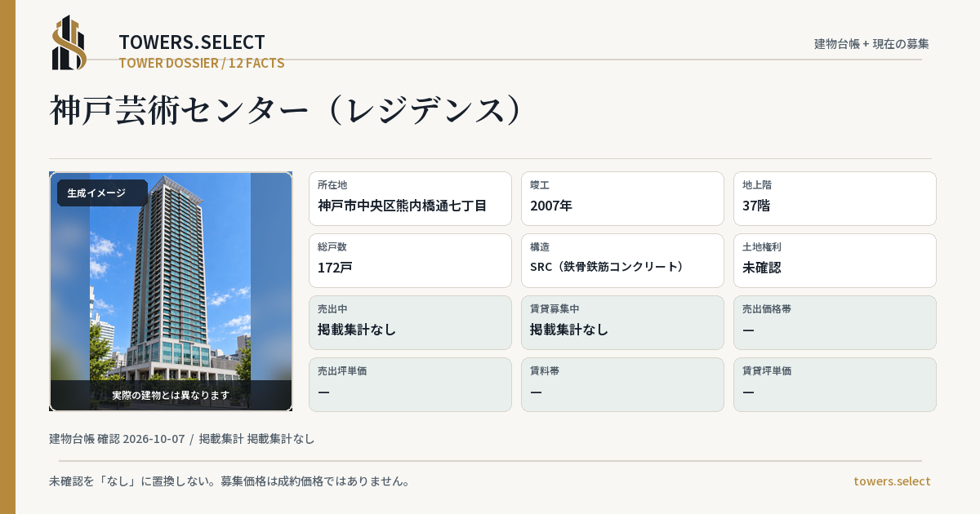Click the 建物台帳 + 現在の募集 header label
Screen dimensions: 980x514
[871, 43]
